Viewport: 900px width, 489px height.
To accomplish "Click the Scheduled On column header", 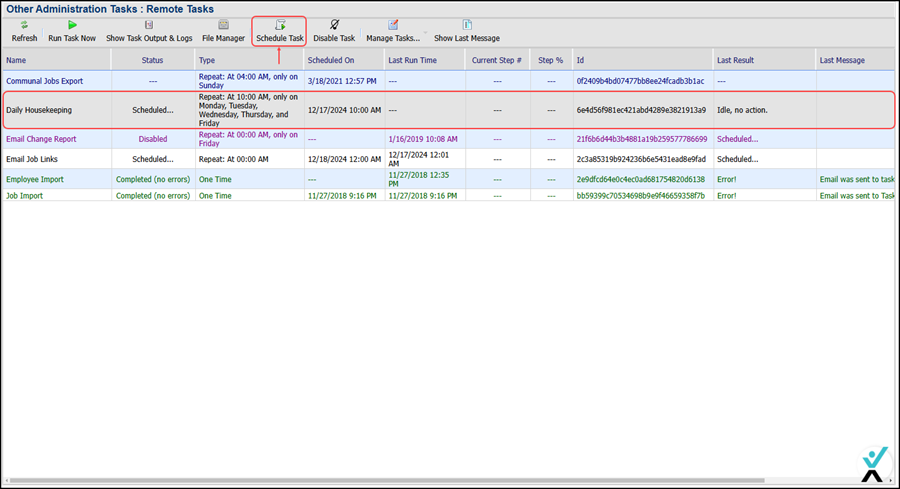I will pyautogui.click(x=329, y=60).
